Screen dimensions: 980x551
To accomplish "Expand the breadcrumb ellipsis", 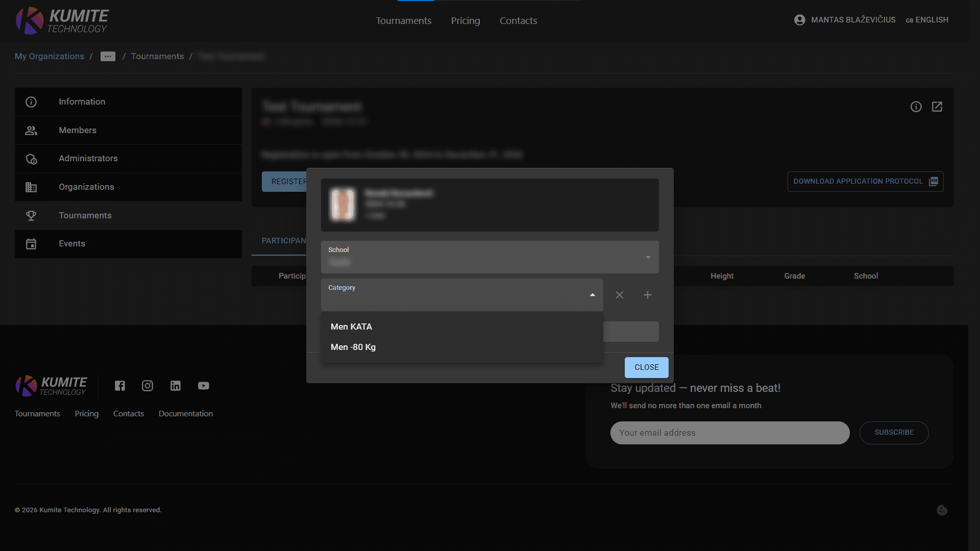I will pyautogui.click(x=108, y=56).
